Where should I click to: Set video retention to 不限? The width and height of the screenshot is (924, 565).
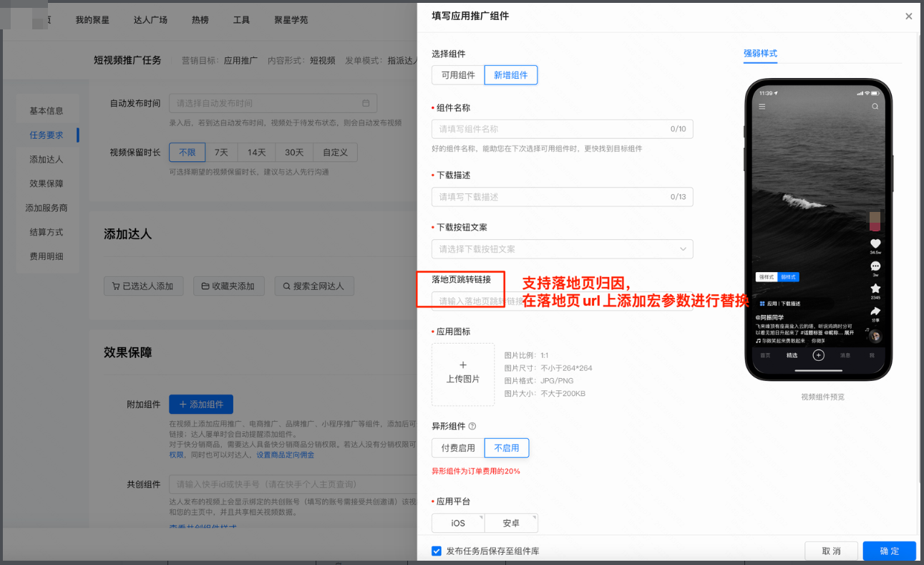(x=188, y=153)
